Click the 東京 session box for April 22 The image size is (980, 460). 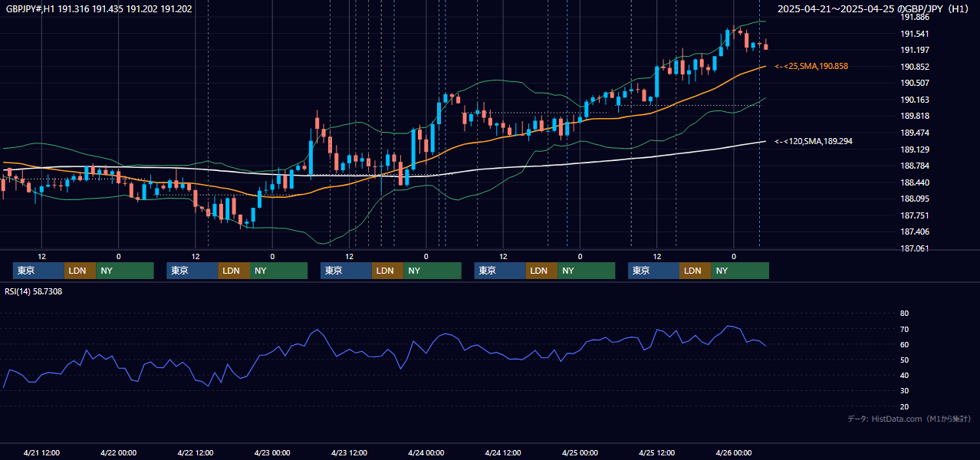coord(192,271)
